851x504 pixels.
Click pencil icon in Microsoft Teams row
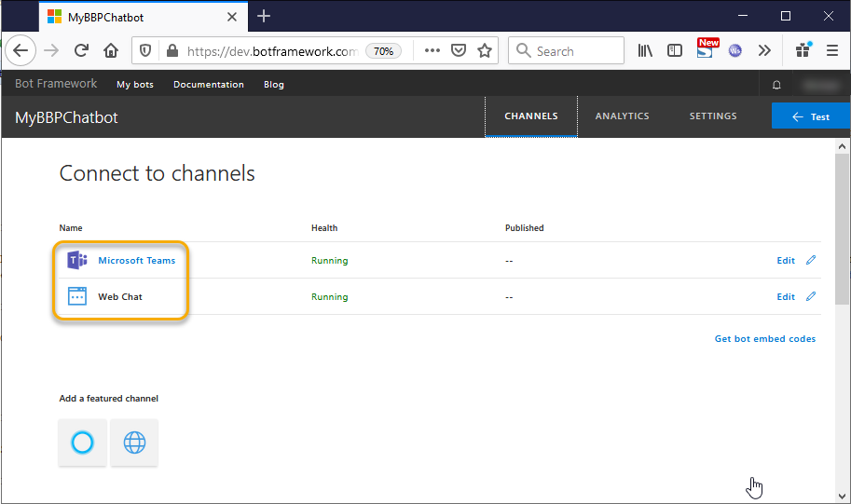tap(811, 260)
